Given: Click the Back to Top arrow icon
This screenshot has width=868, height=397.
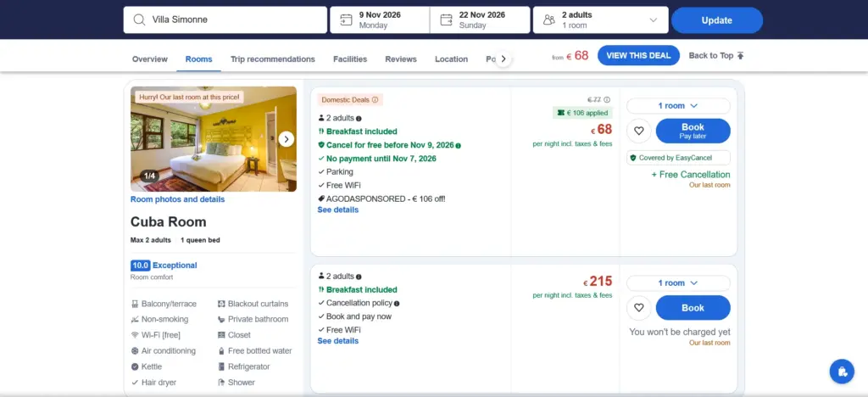Looking at the screenshot, I should (741, 55).
